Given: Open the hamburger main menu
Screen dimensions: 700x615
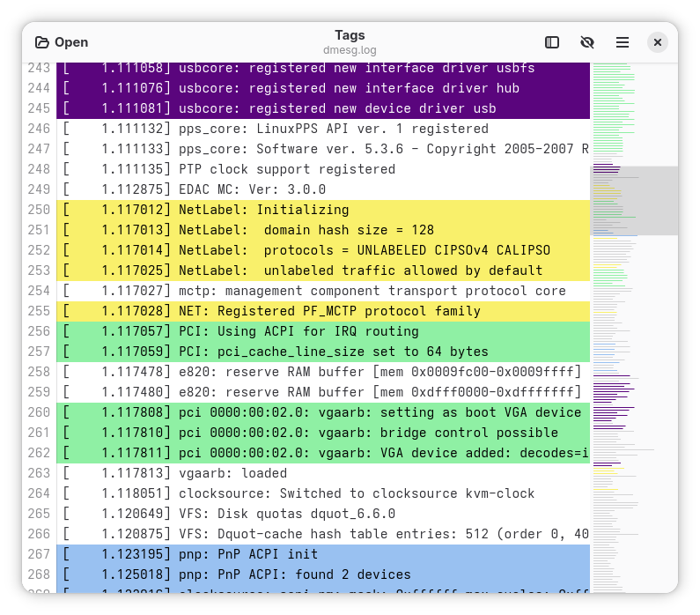Looking at the screenshot, I should [623, 42].
